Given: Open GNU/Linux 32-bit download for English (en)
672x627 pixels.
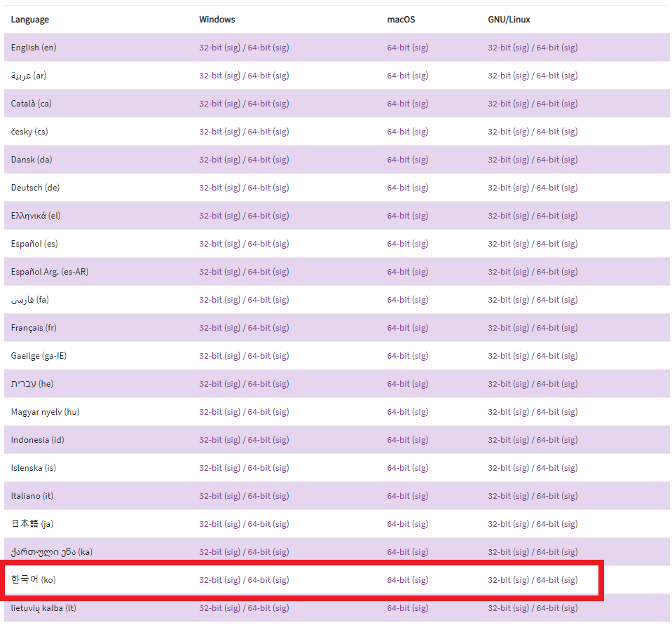Looking at the screenshot, I should coord(500,48).
